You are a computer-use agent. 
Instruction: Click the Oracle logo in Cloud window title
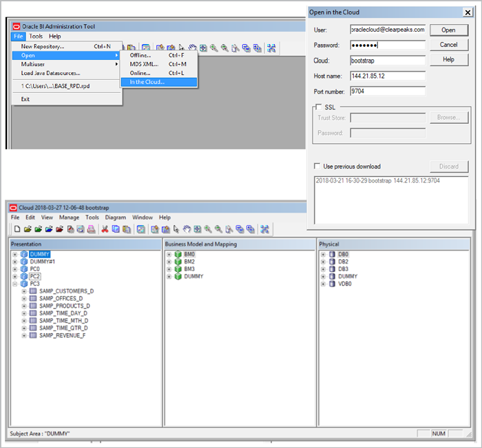(x=13, y=208)
